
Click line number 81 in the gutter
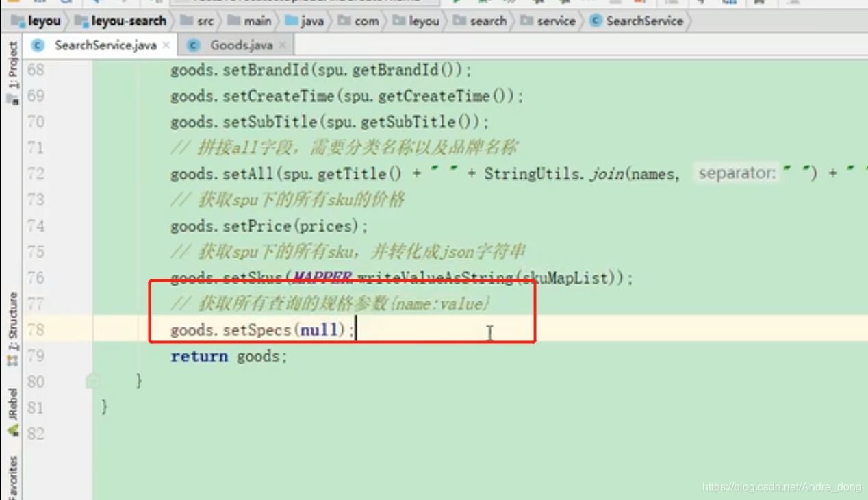(36, 408)
